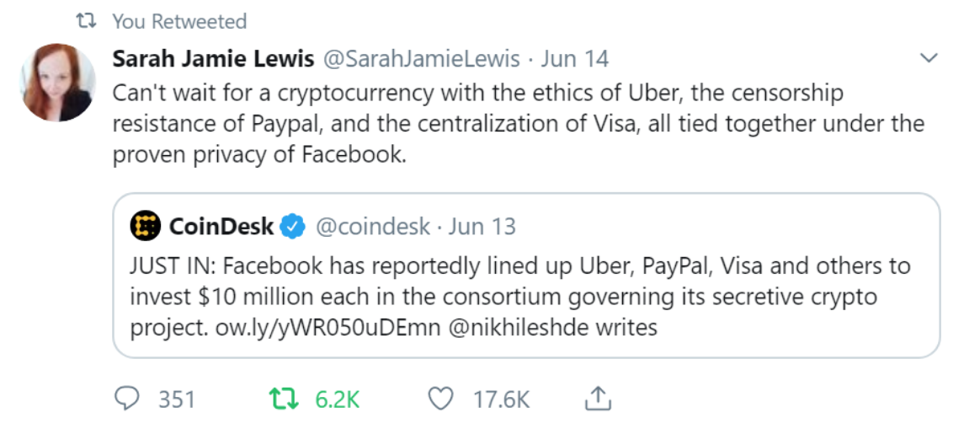Click the Jun 13 quoted timestamp
Viewport: 980px width, 445px height.
(482, 226)
